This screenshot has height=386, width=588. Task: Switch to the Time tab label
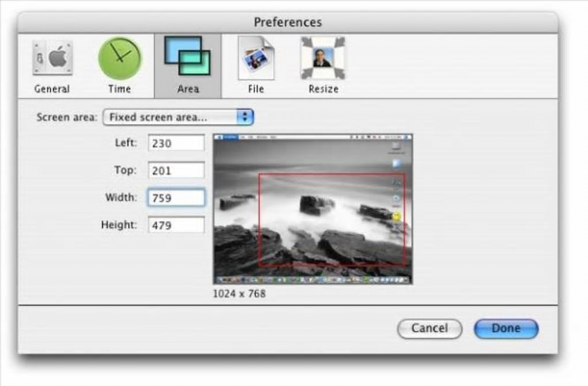(x=120, y=89)
